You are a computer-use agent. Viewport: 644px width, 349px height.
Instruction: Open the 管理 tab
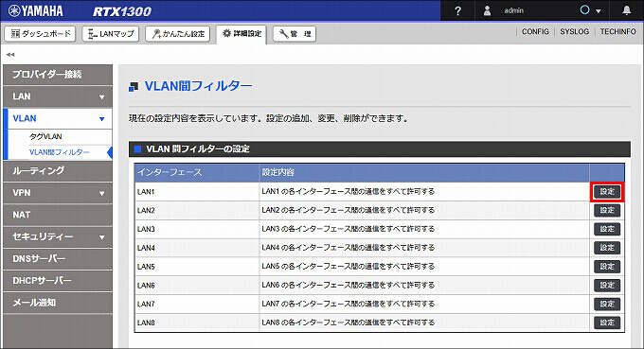click(295, 34)
